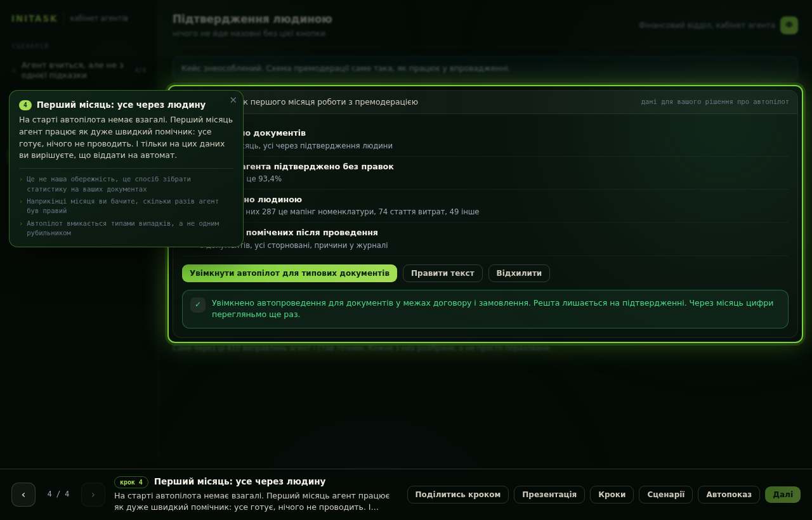The width and height of the screenshot is (812, 520).
Task: Reject with the "Відхилити" button
Action: click(x=519, y=273)
